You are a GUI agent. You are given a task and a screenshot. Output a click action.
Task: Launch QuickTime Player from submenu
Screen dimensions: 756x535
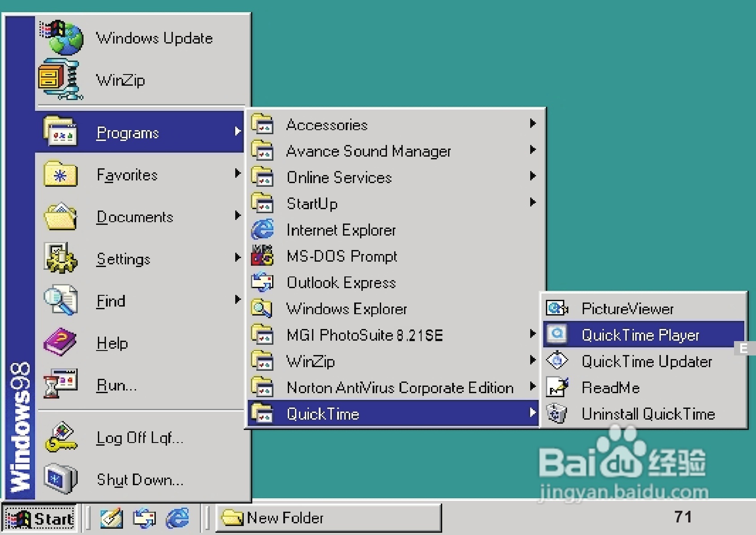(643, 334)
